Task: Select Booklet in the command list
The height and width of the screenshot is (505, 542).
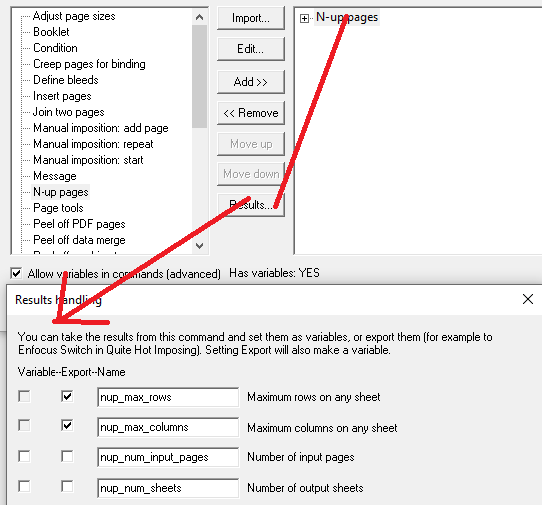Action: [x=51, y=32]
